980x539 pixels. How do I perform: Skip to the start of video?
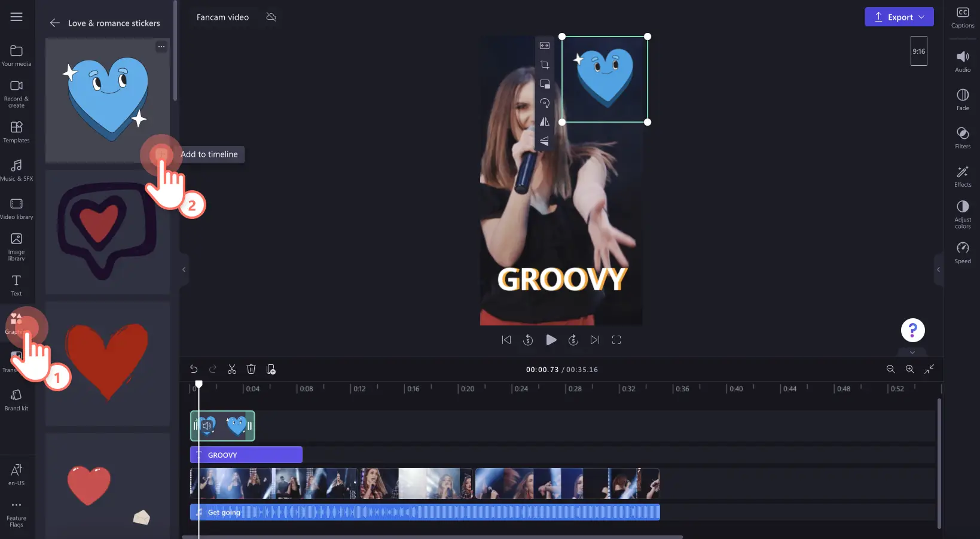pyautogui.click(x=506, y=340)
